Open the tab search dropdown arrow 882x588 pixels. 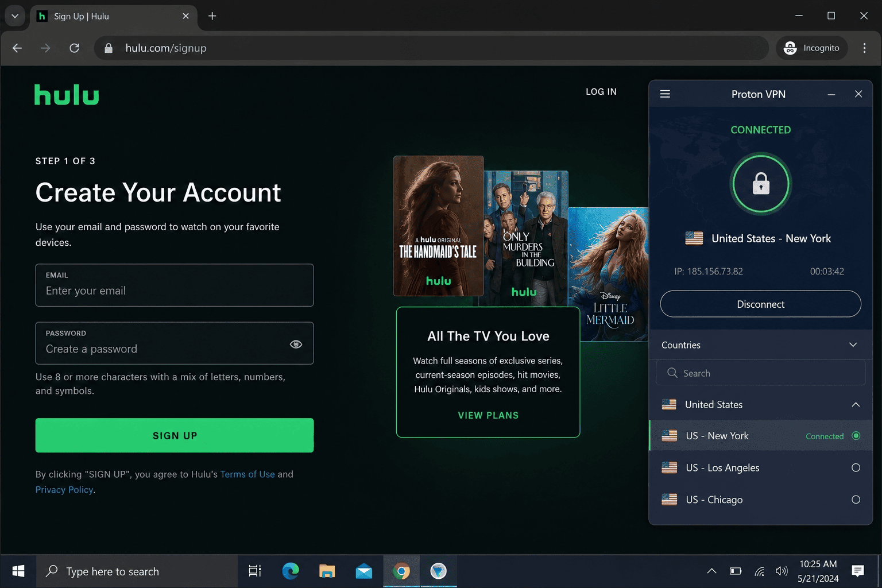click(x=15, y=16)
